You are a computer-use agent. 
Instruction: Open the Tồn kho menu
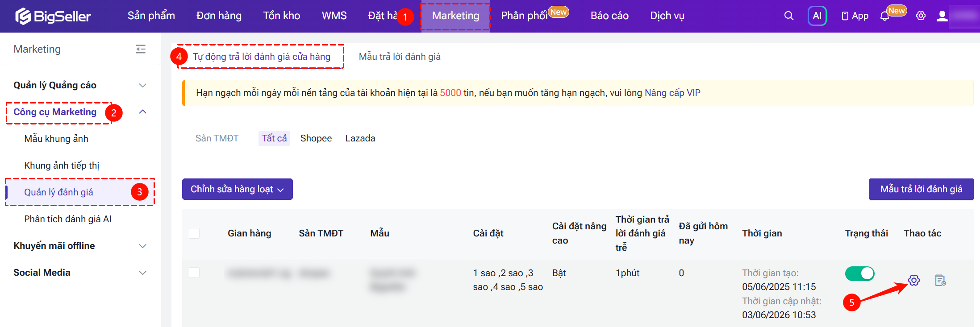point(282,16)
